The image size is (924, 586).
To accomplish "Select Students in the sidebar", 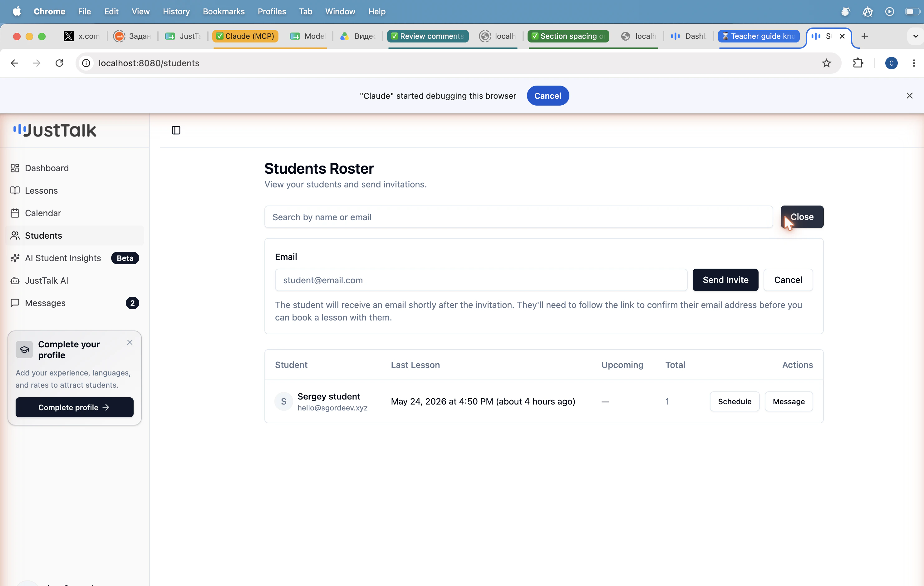I will 75,236.
